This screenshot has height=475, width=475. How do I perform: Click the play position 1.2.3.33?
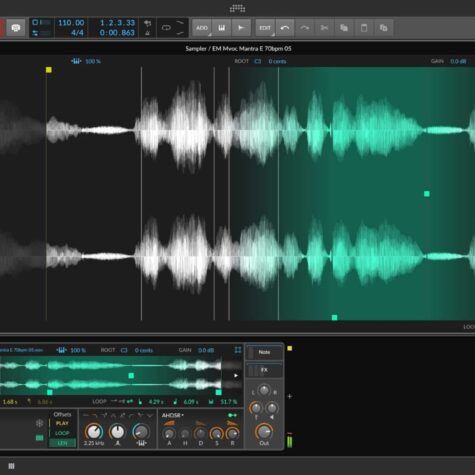click(x=117, y=23)
